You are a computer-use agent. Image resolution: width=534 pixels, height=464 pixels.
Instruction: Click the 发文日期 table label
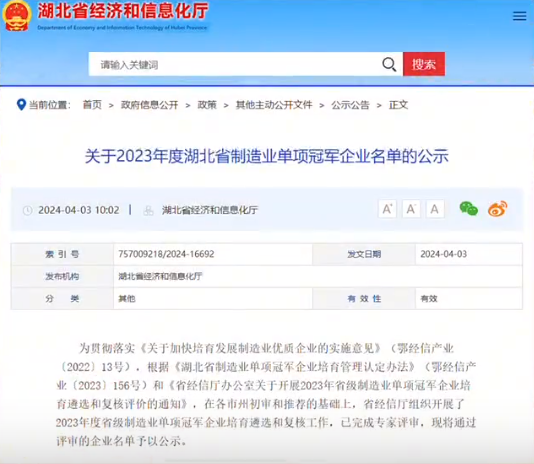click(x=364, y=254)
